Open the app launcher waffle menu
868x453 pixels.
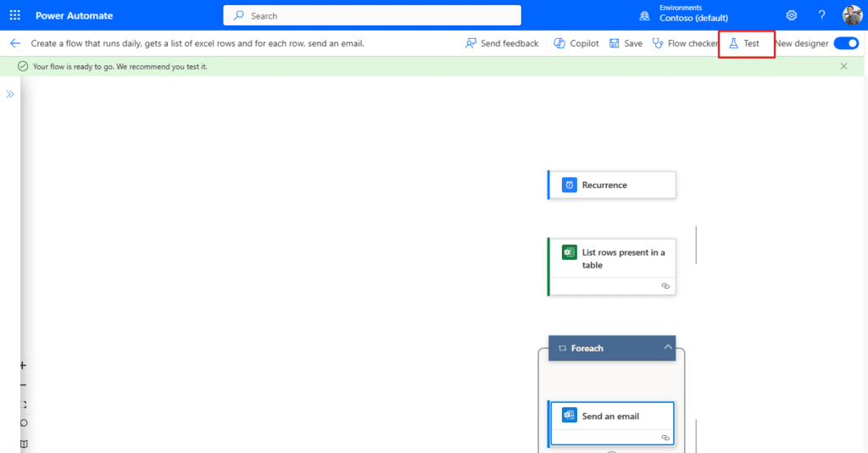click(x=15, y=15)
